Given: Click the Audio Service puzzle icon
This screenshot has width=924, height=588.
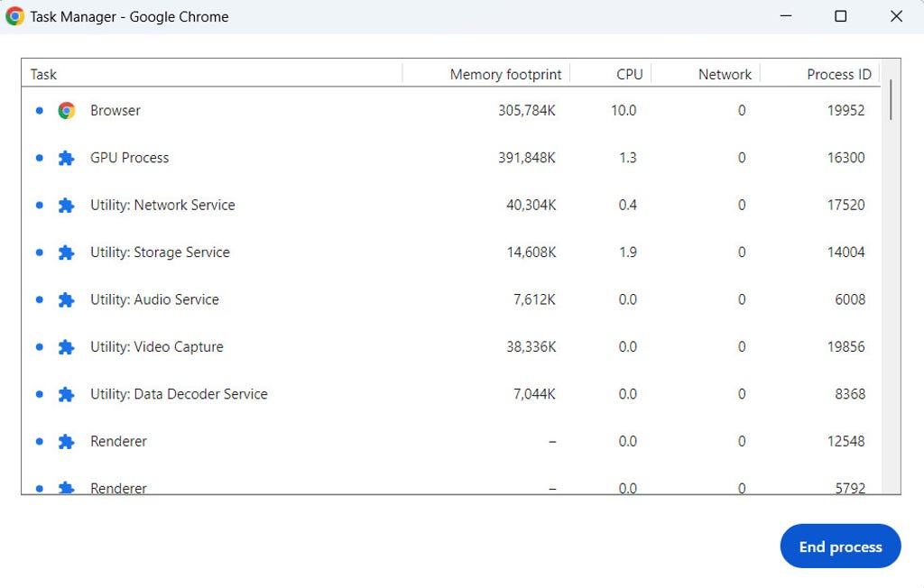Looking at the screenshot, I should point(66,300).
